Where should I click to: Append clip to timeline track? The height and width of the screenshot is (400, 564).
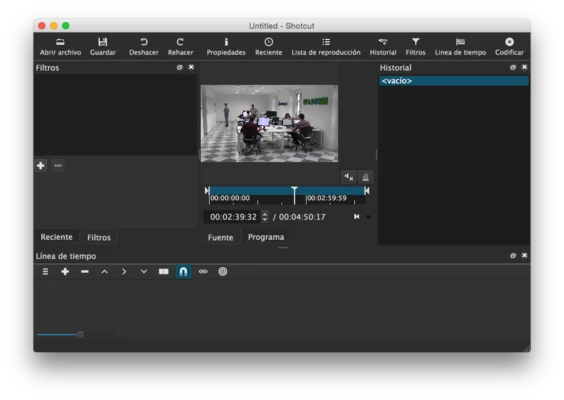click(x=65, y=272)
